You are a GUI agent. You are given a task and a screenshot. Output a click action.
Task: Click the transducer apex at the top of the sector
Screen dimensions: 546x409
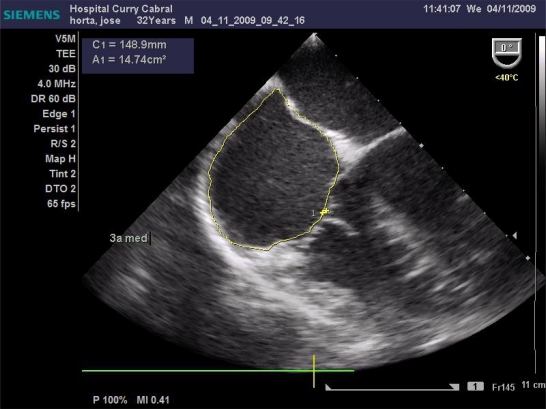(314, 35)
